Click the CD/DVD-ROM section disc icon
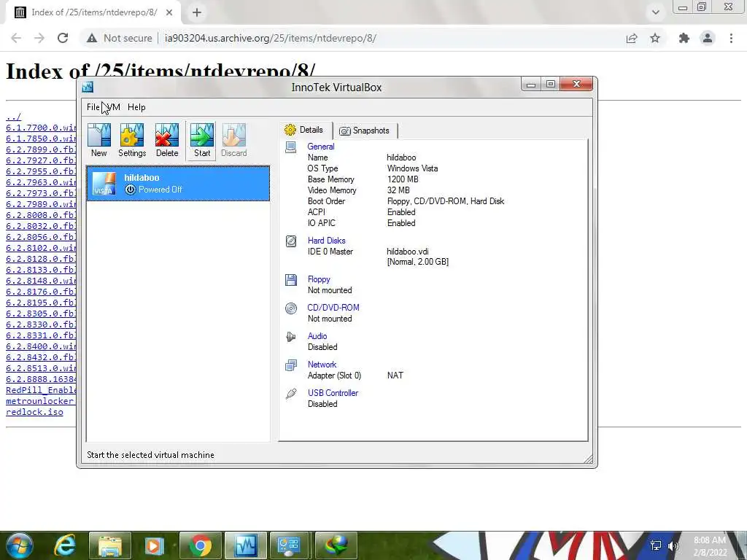This screenshot has width=747, height=560. (x=290, y=308)
